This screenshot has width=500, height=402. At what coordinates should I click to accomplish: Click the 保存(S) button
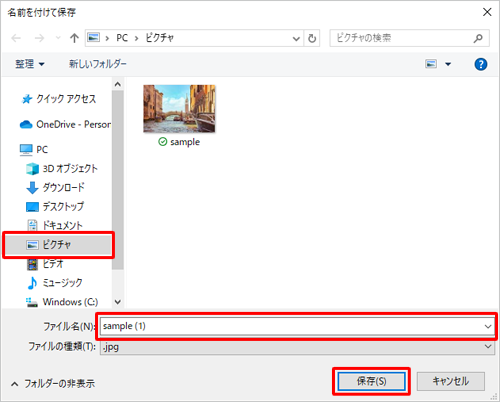click(372, 381)
